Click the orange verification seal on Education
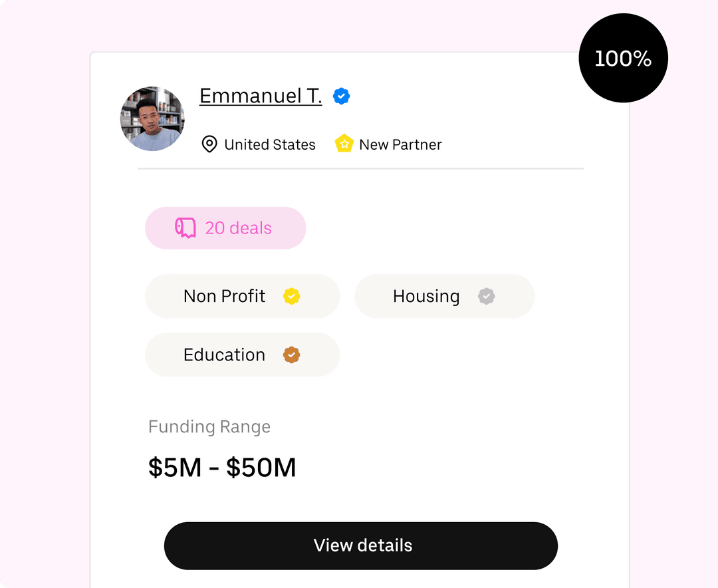Viewport: 718px width, 588px height. click(291, 355)
